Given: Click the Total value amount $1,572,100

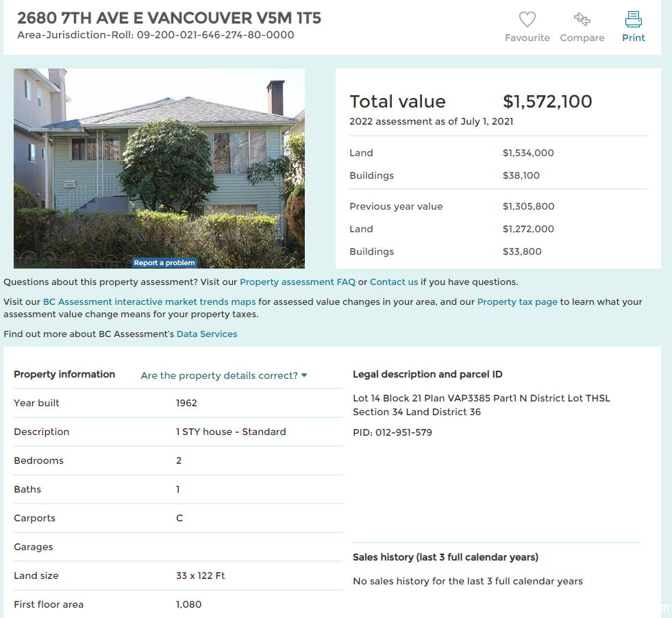Looking at the screenshot, I should coord(547,101).
